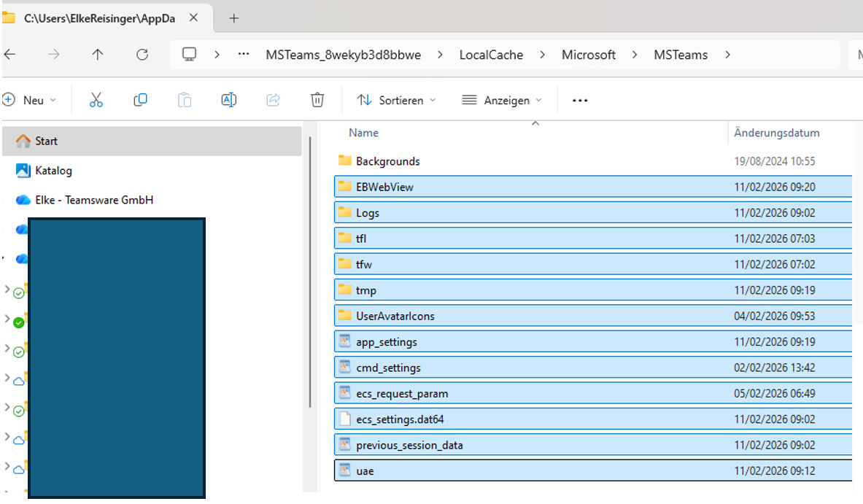Sort by the Änderungsdatum column header
This screenshot has width=863, height=504.
coord(776,133)
